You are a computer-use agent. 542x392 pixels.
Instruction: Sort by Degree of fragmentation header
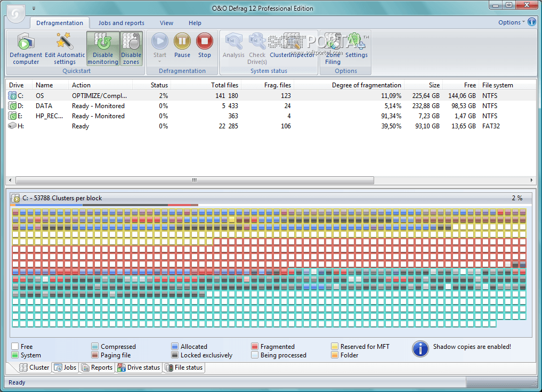tap(349, 85)
